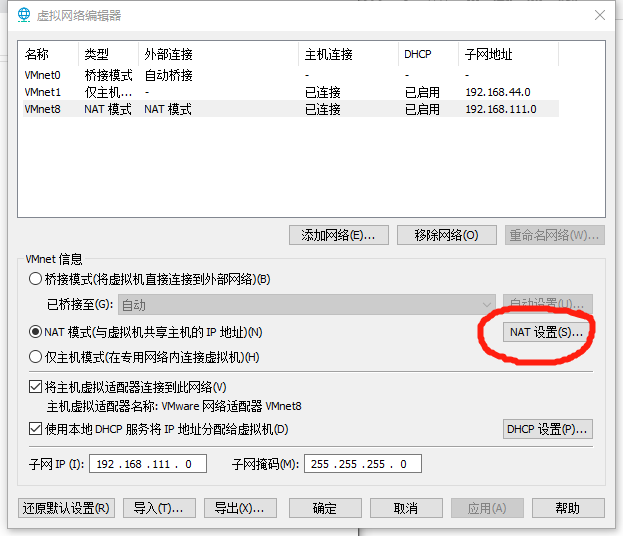This screenshot has height=536, width=623.
Task: Select the 仅主机模式 radio button
Action: coord(35,357)
